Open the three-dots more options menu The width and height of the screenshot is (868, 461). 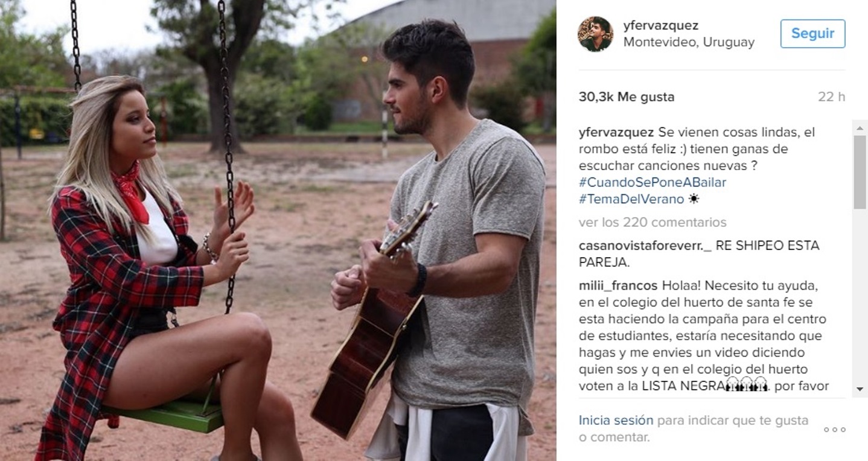[835, 430]
